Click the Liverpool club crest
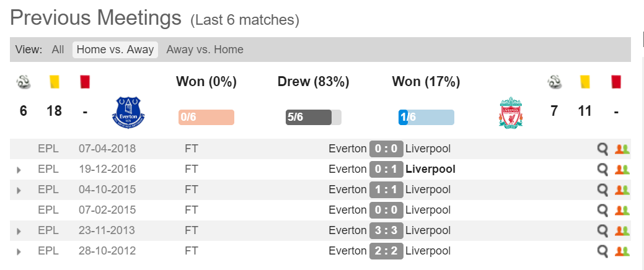 coord(511,113)
